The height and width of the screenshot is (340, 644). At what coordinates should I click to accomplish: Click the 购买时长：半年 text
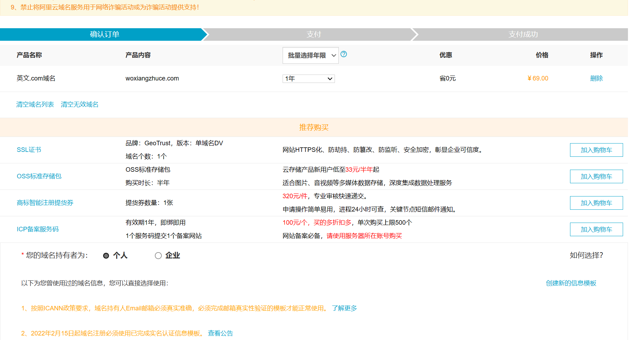(148, 183)
